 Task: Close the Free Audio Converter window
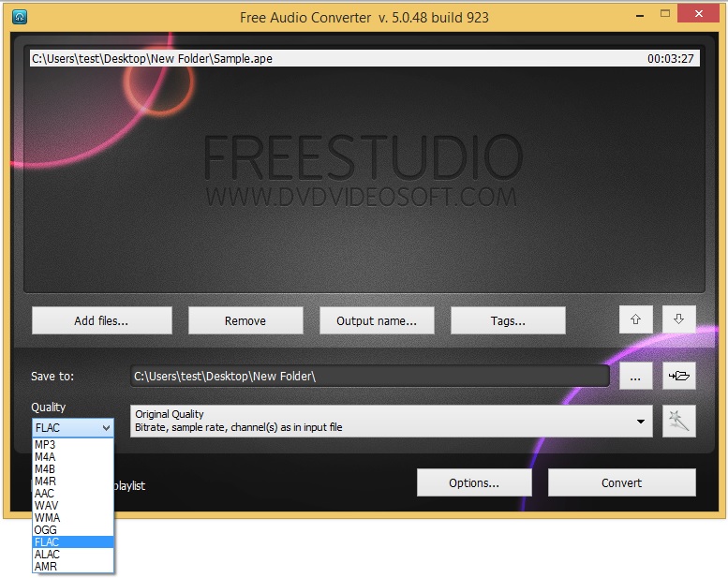click(x=698, y=13)
